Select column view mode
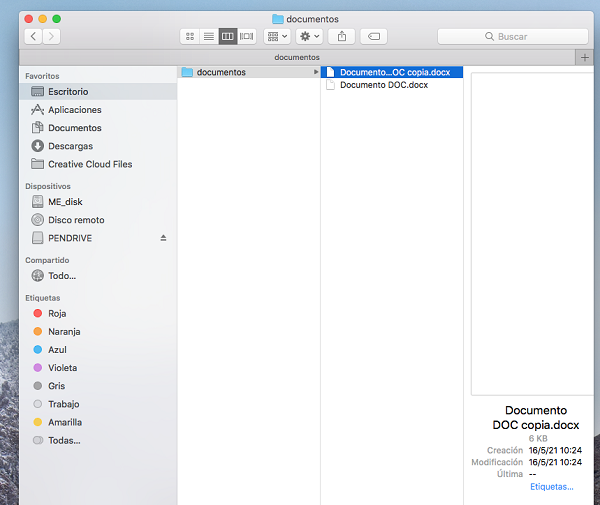The width and height of the screenshot is (600, 505). (228, 36)
